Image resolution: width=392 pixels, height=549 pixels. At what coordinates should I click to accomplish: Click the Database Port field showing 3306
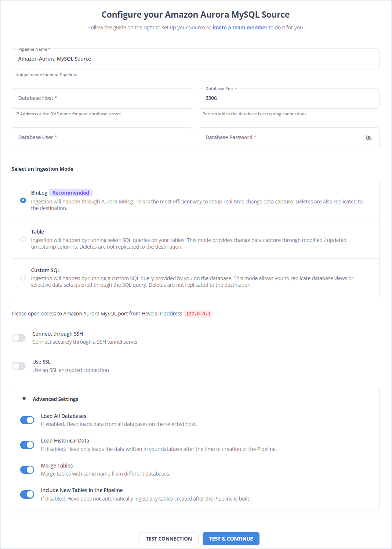point(289,98)
